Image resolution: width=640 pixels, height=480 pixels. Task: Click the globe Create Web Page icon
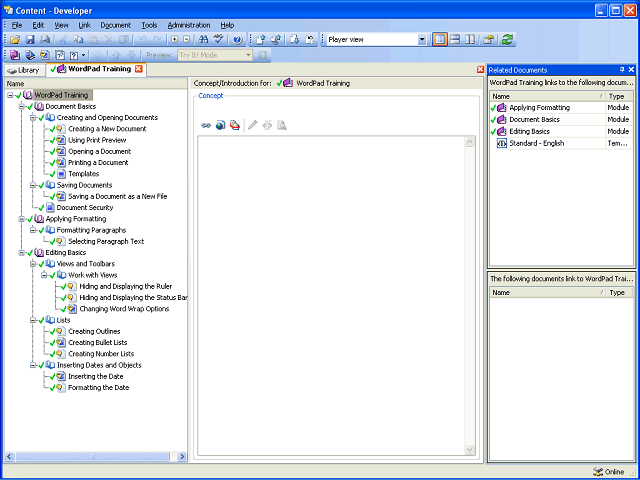click(220, 125)
